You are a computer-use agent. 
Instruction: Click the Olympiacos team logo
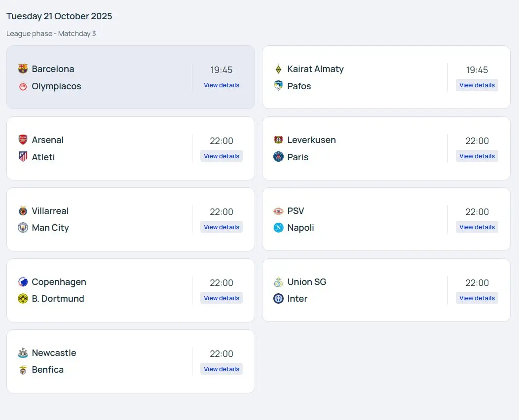pyautogui.click(x=23, y=86)
